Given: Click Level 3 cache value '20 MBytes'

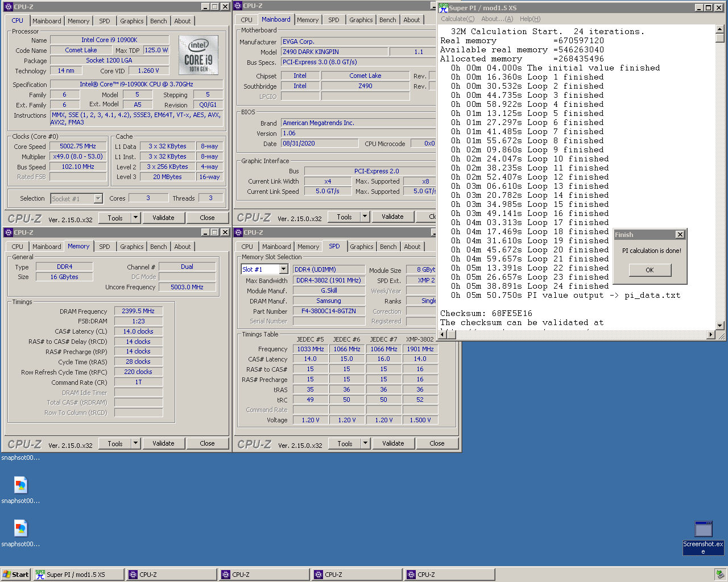Looking at the screenshot, I should [167, 177].
